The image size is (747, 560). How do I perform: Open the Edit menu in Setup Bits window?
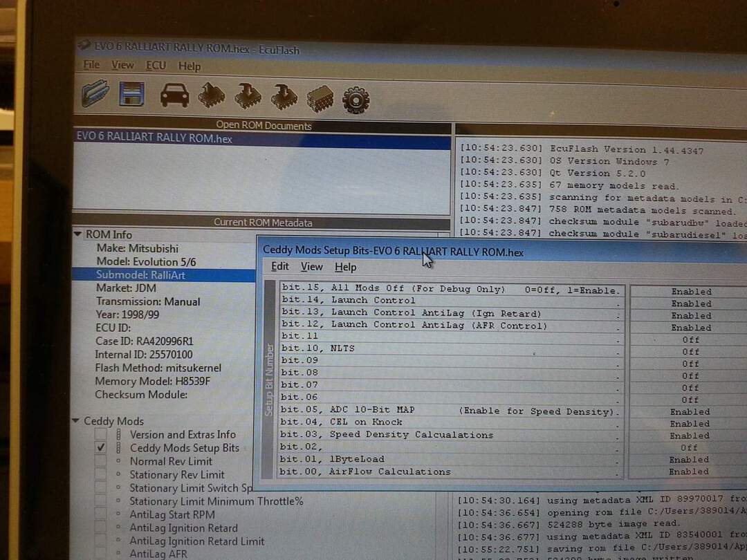coord(280,267)
